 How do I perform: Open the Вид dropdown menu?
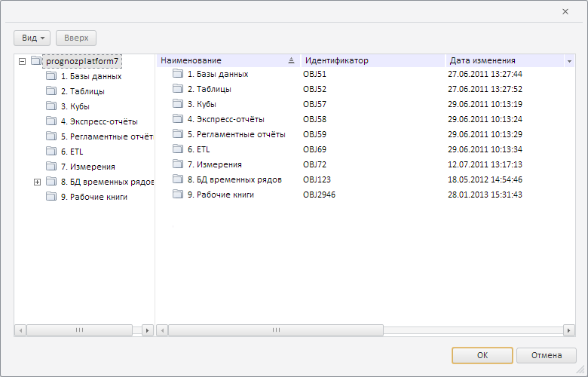[32, 38]
